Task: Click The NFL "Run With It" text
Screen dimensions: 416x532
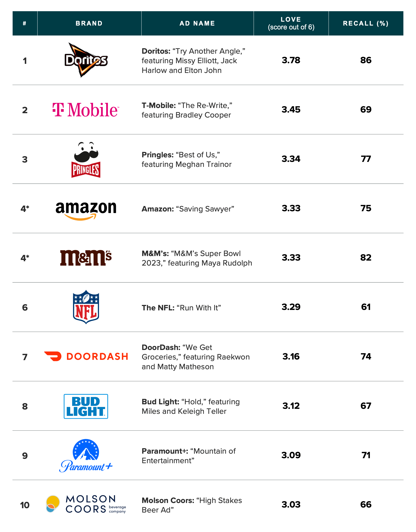Action: tap(181, 308)
